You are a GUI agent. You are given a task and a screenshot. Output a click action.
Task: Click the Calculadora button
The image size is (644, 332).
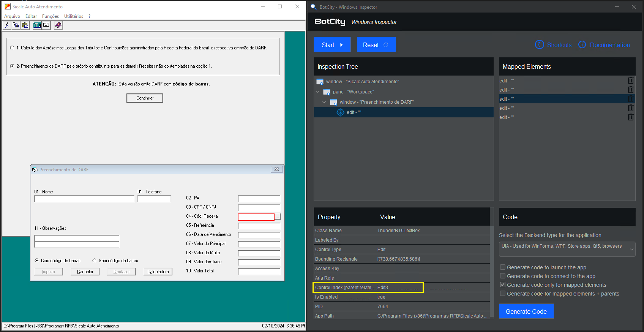[x=158, y=272]
